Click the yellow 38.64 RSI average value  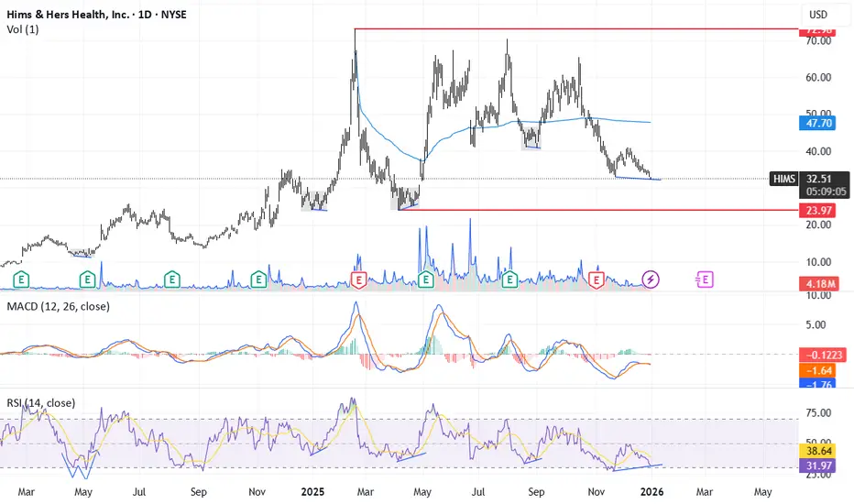coord(817,451)
